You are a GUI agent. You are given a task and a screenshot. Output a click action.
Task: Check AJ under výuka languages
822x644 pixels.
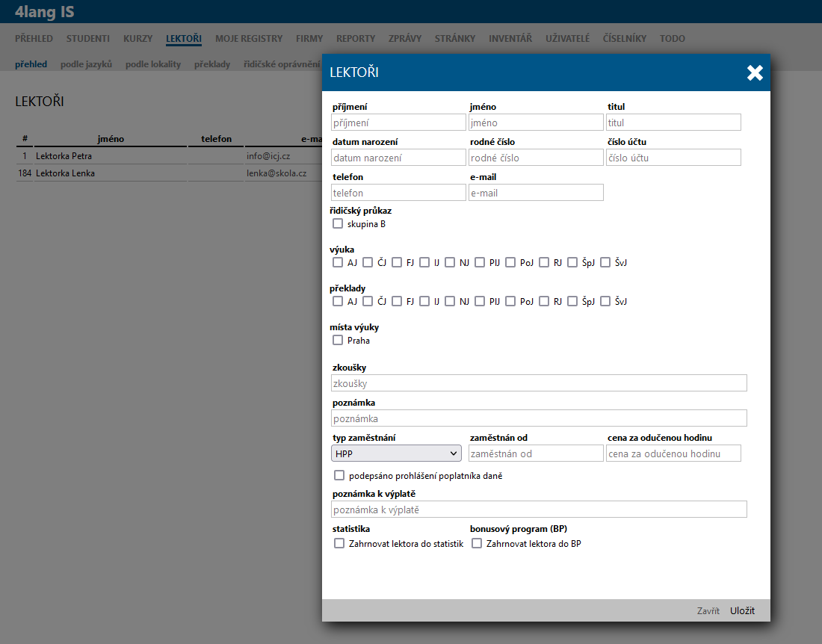(x=338, y=262)
